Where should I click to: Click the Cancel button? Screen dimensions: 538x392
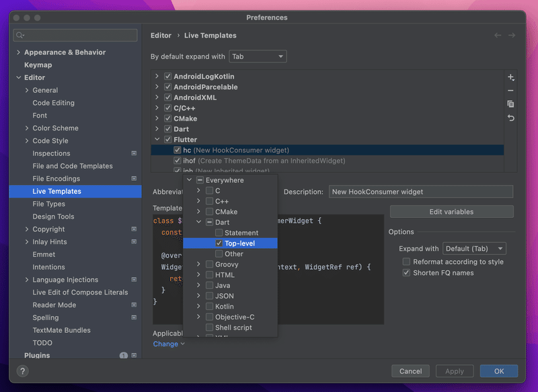(x=410, y=371)
